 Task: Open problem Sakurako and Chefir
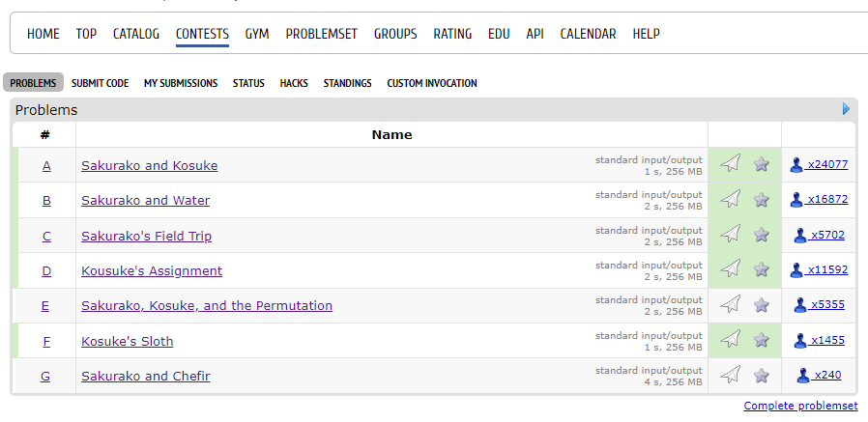[x=146, y=376]
